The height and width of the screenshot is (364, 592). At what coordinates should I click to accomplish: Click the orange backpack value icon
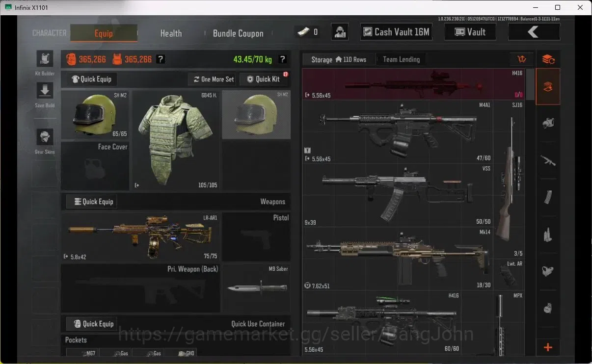coord(71,59)
